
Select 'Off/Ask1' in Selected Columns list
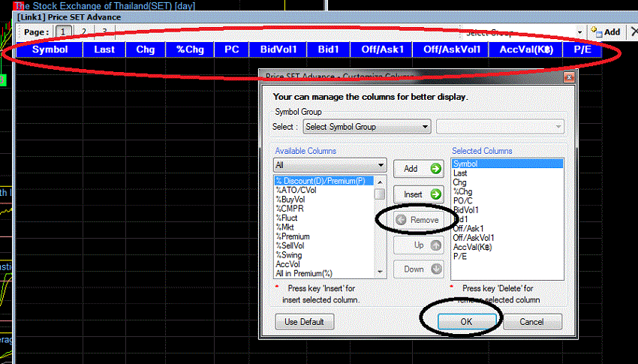507,229
